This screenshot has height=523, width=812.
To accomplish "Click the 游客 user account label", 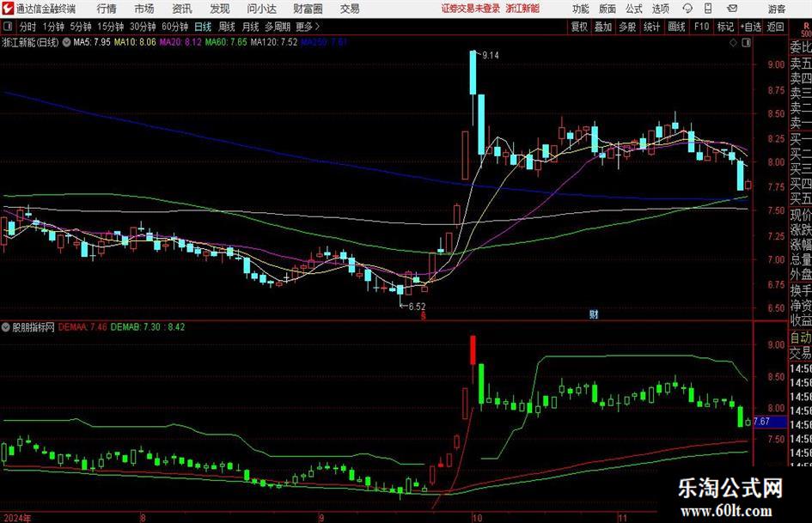I will click(776, 9).
